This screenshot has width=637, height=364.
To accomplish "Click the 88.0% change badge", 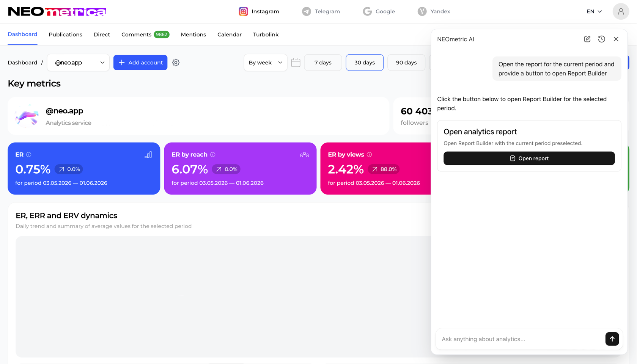I will pos(384,169).
